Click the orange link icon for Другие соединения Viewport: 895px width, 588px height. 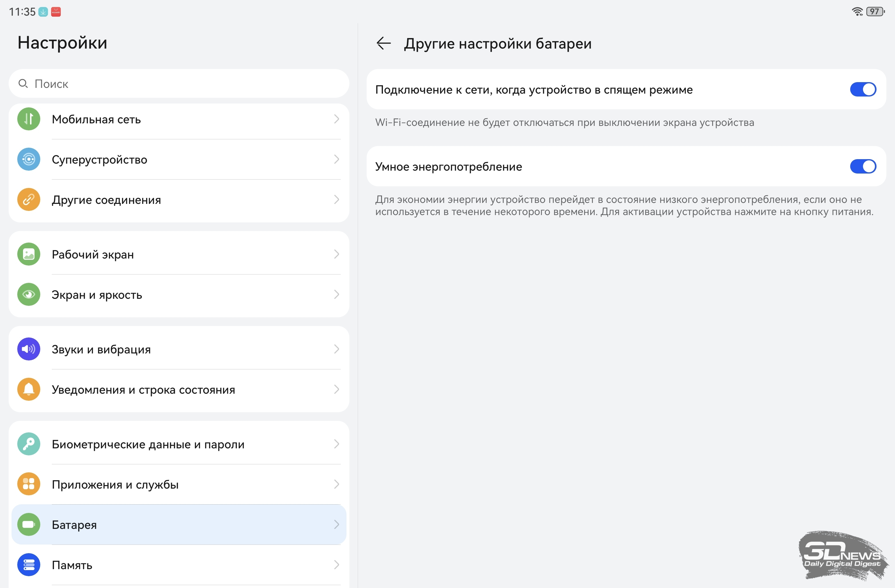click(x=28, y=200)
